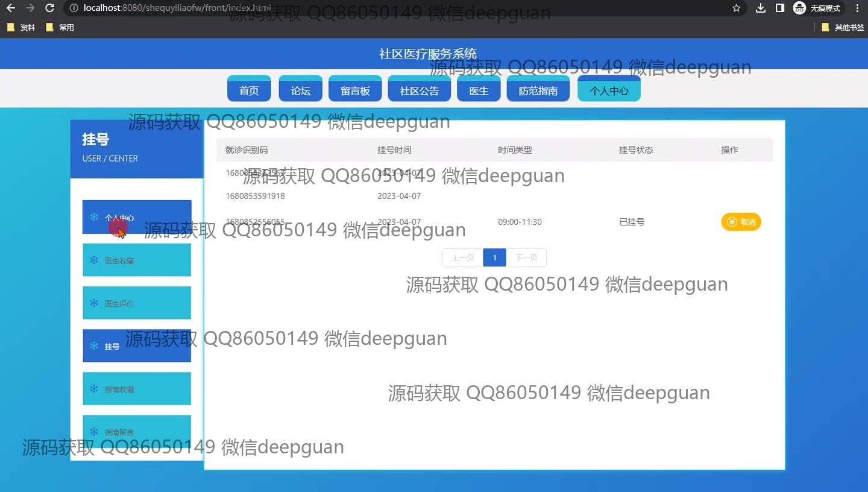
Task: Open the browser downloads icon
Action: tap(761, 8)
